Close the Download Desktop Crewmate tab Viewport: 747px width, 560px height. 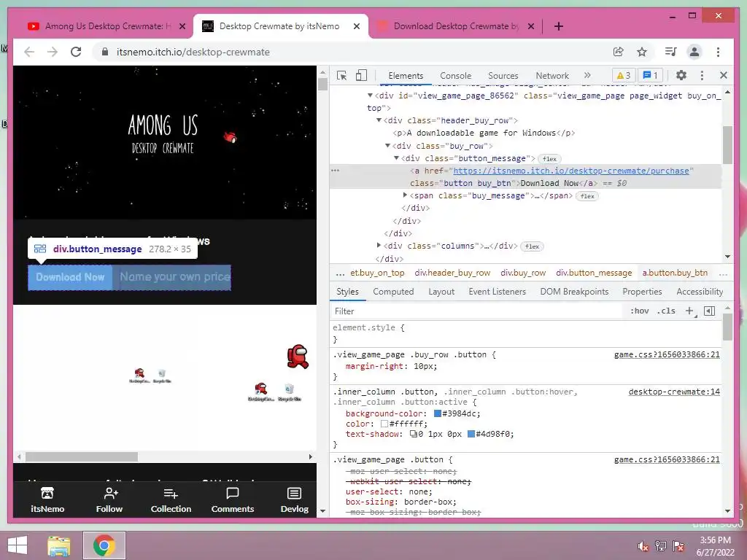click(531, 26)
